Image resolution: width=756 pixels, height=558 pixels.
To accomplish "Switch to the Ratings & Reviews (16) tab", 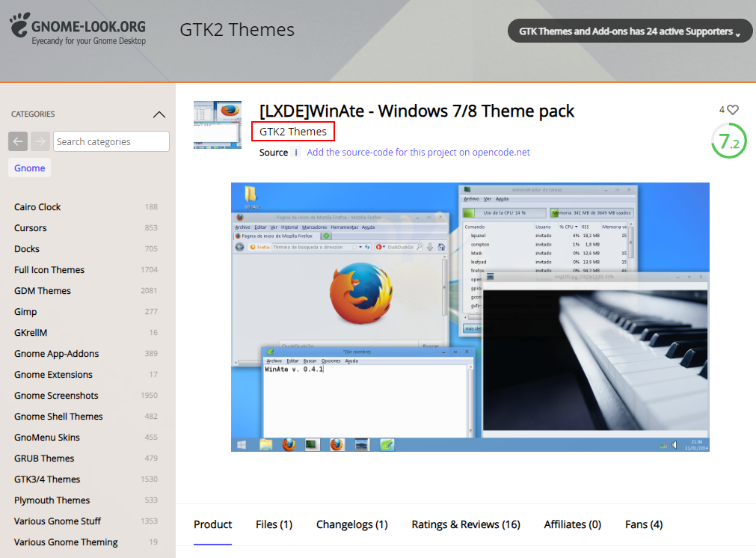I will pyautogui.click(x=466, y=525).
